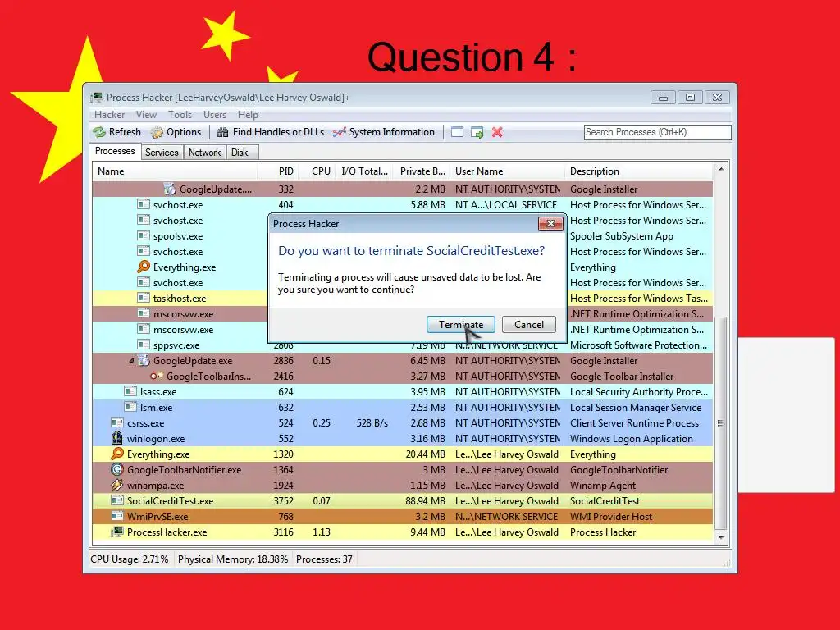Open System Information graph icon
Viewport: 840px width, 630px height.
[339, 132]
